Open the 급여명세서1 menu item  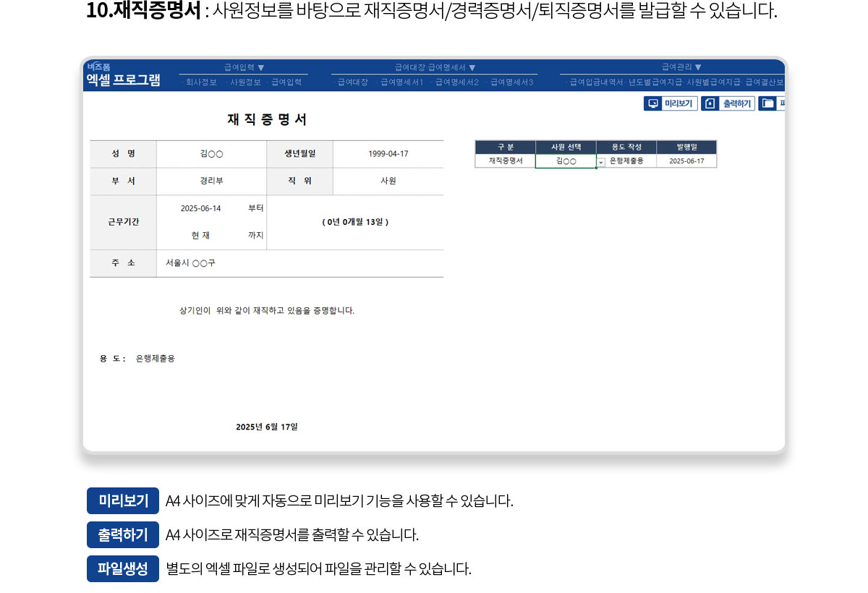[x=401, y=82]
